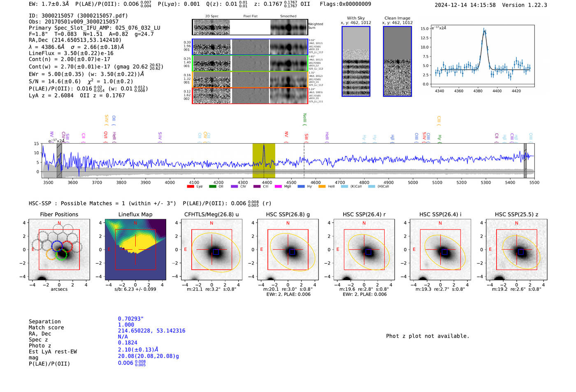The image size is (576, 392).
Task: Click the Primary Spec_Slot_IFU_AMP text
Action: click(95, 28)
